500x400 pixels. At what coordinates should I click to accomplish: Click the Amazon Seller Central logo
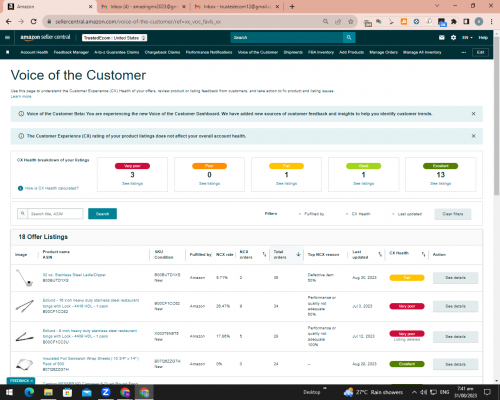(45, 37)
